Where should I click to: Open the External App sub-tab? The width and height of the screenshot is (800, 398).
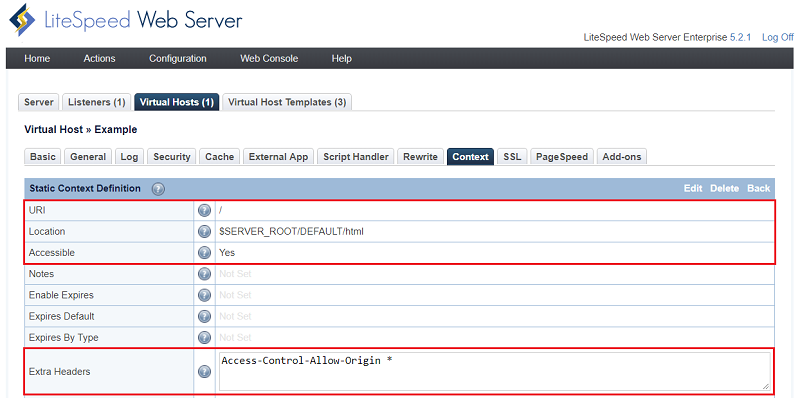click(279, 157)
